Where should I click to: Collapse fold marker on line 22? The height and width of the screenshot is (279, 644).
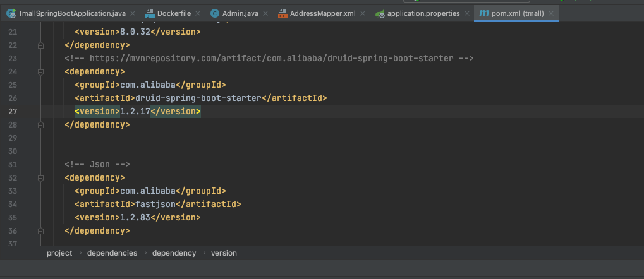tap(40, 45)
